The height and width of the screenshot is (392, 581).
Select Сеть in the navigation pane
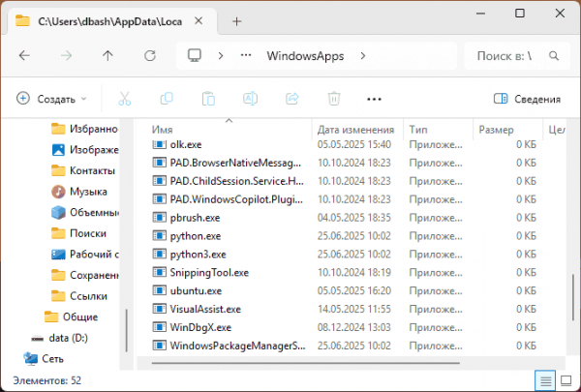44,359
